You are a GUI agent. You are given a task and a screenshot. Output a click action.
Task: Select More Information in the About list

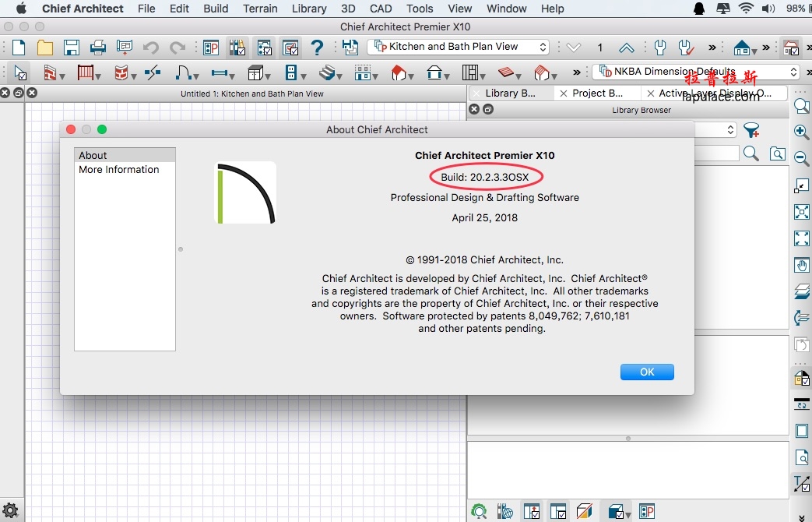click(119, 169)
